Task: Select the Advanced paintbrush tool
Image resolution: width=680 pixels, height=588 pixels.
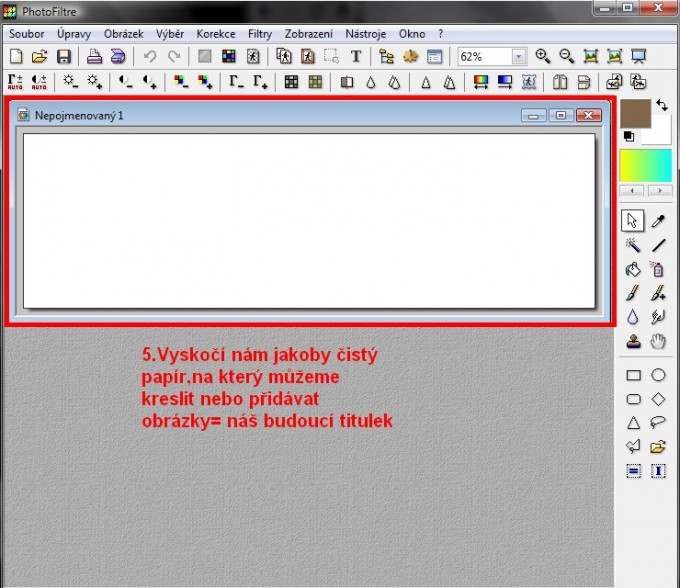Action: pos(658,293)
